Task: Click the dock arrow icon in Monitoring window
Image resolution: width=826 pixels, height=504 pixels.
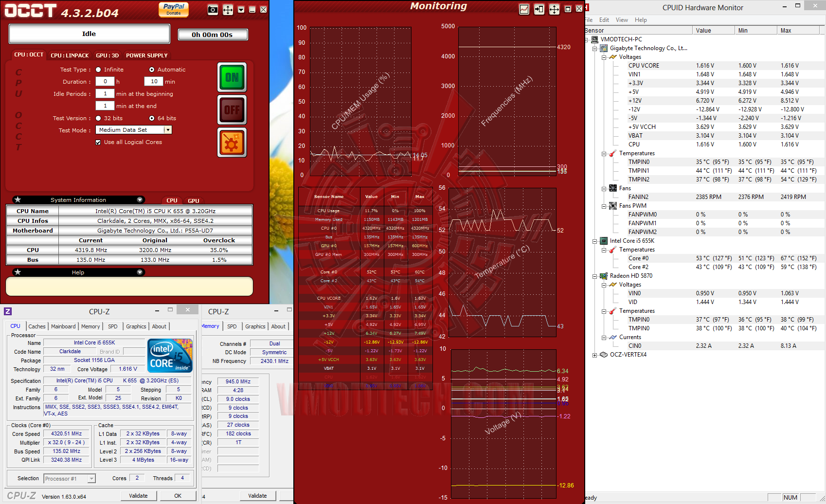Action: coord(539,9)
